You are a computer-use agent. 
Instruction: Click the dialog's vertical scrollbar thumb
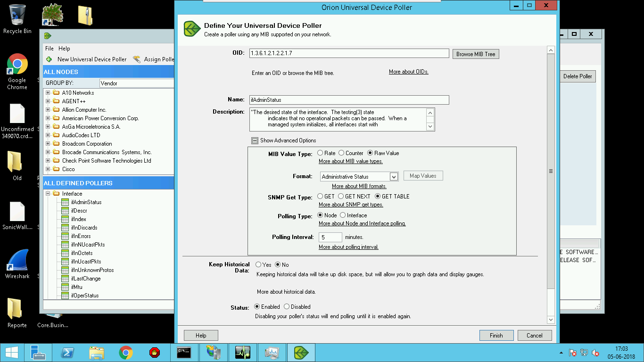551,172
